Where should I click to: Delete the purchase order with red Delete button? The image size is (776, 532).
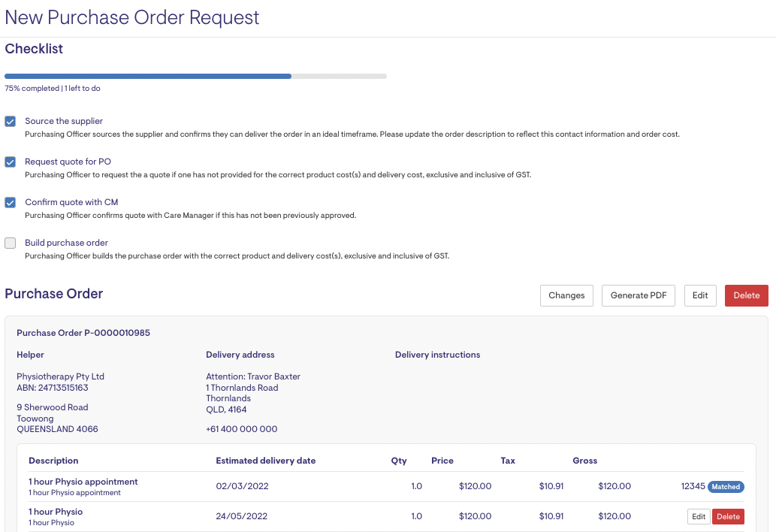pos(746,295)
